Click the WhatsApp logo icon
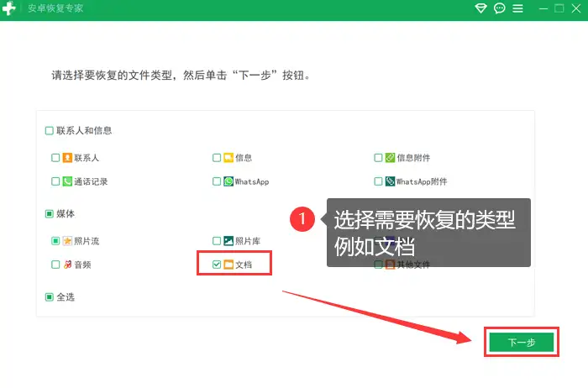588x388 pixels. click(228, 181)
